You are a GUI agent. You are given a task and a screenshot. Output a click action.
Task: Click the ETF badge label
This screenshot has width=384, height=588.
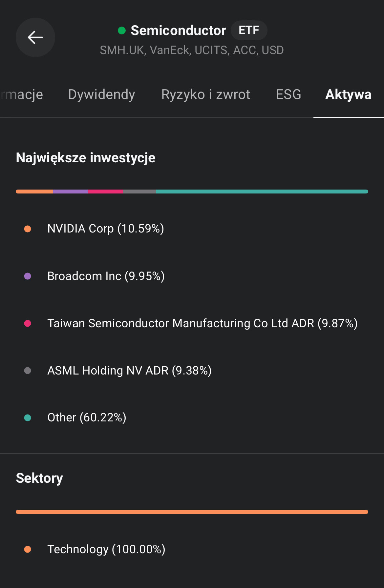(x=249, y=30)
